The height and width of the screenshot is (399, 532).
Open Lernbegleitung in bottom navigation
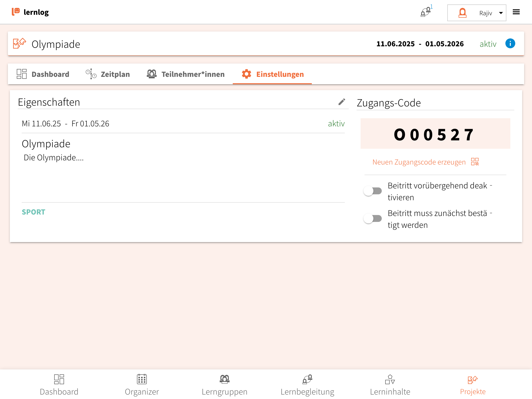tap(307, 385)
